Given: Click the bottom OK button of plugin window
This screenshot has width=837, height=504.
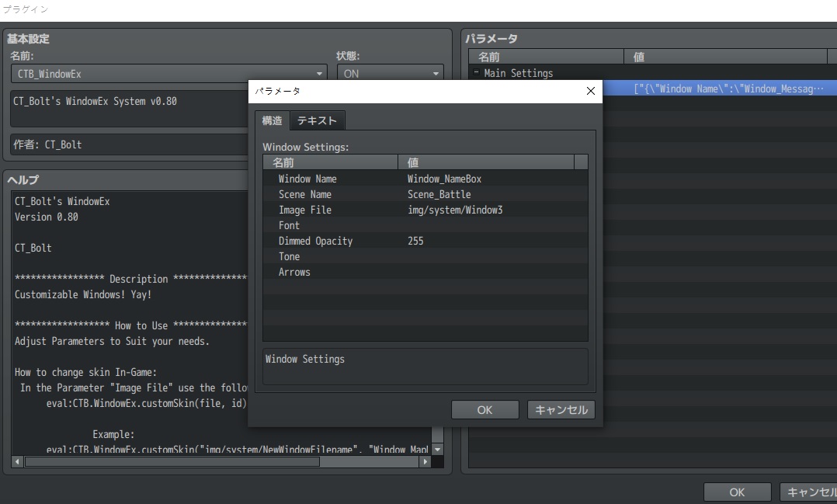Looking at the screenshot, I should click(737, 492).
